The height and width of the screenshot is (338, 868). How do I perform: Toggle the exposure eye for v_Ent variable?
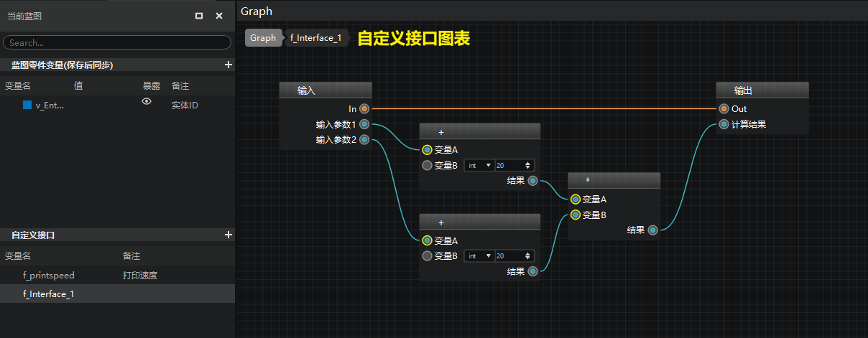147,102
